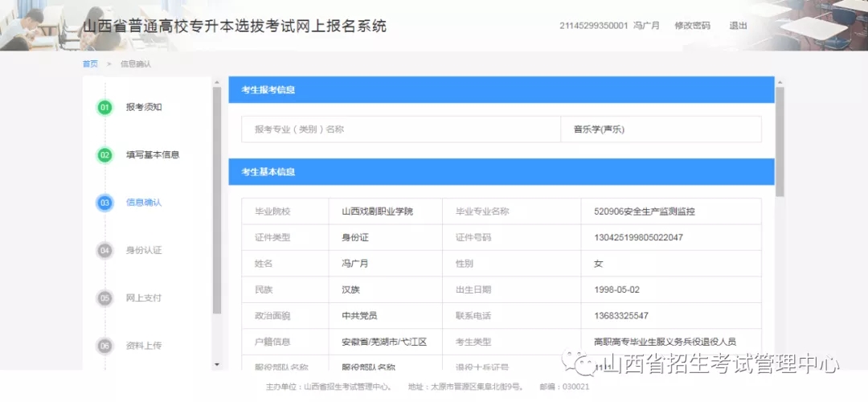The width and height of the screenshot is (868, 402).
Task: Go to the 网上支付 step
Action: click(144, 298)
